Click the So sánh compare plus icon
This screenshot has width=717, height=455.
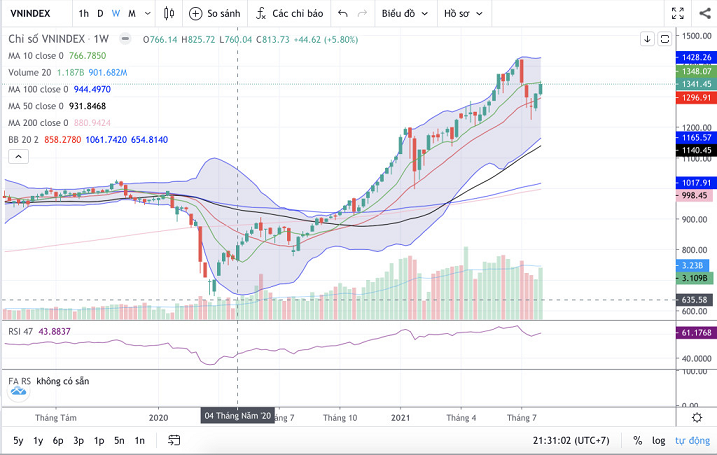coord(195,13)
